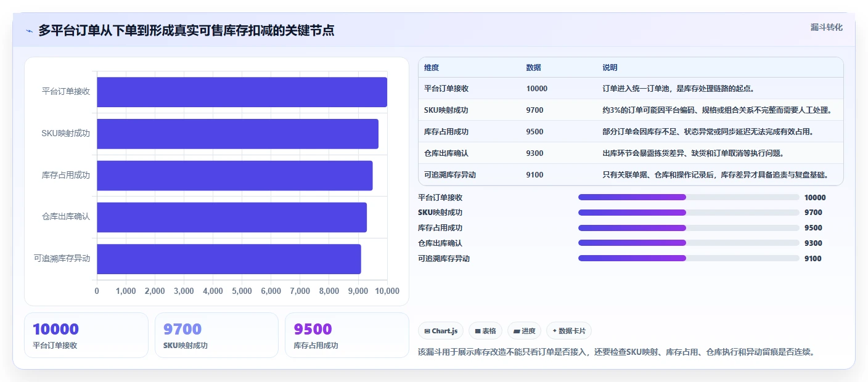Click the 库存占用成功 bar in the chart

(x=234, y=176)
